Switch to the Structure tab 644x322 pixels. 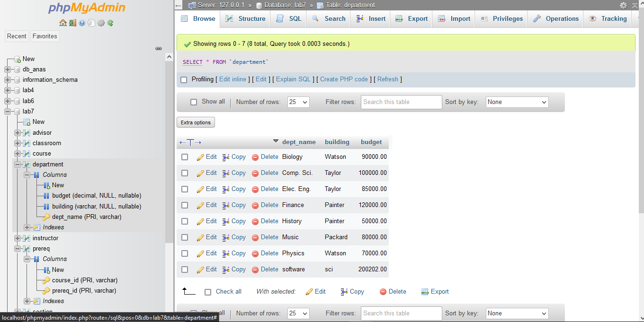[245, 19]
